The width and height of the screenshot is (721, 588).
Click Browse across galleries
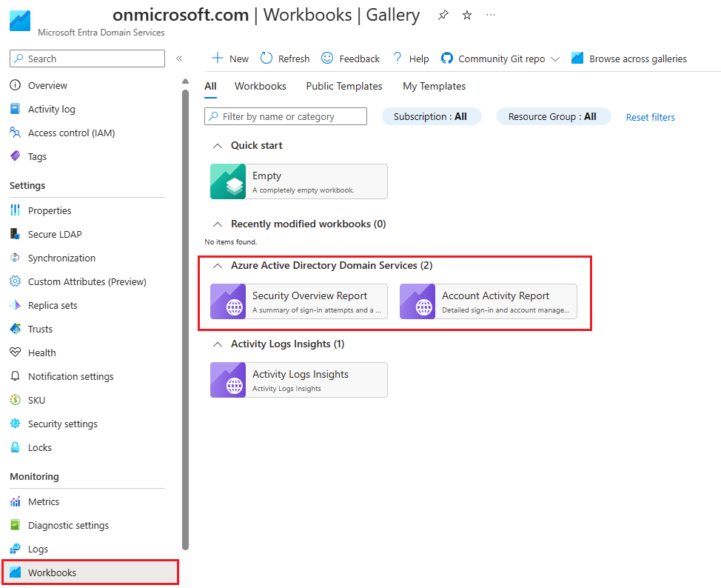tap(629, 59)
